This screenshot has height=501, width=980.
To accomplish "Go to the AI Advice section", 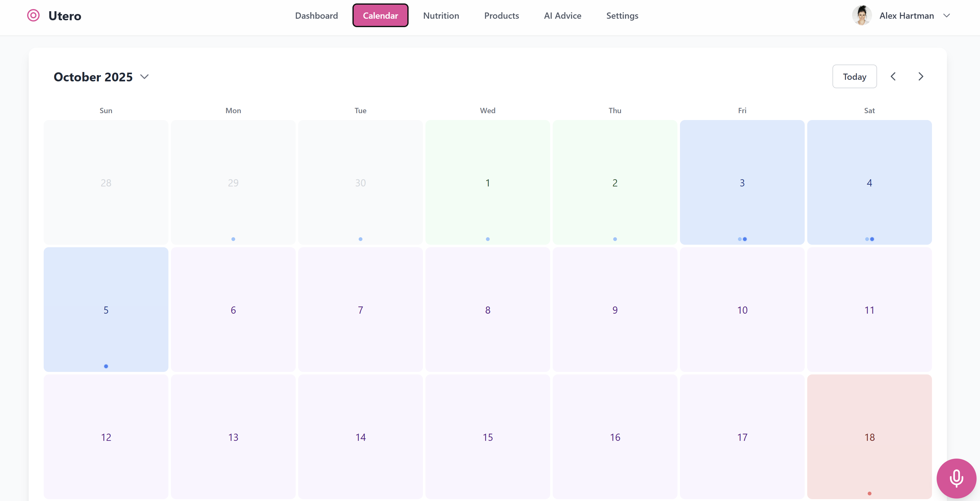I will pos(562,16).
